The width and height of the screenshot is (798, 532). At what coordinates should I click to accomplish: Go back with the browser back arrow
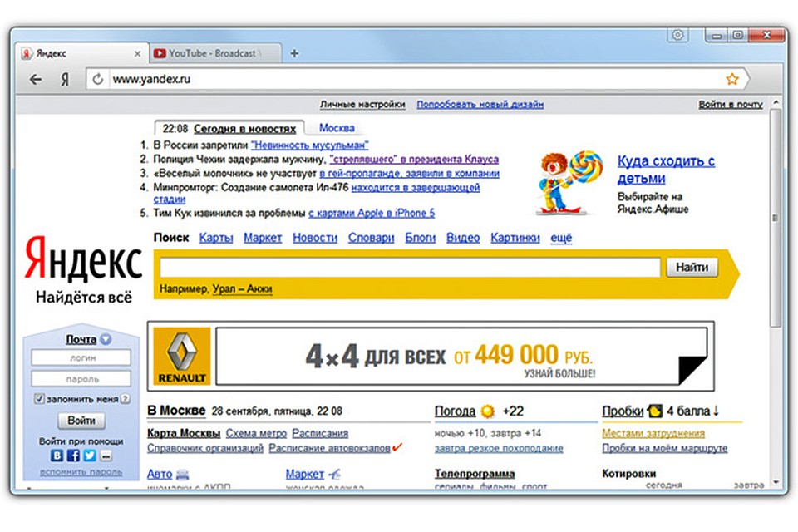(35, 80)
